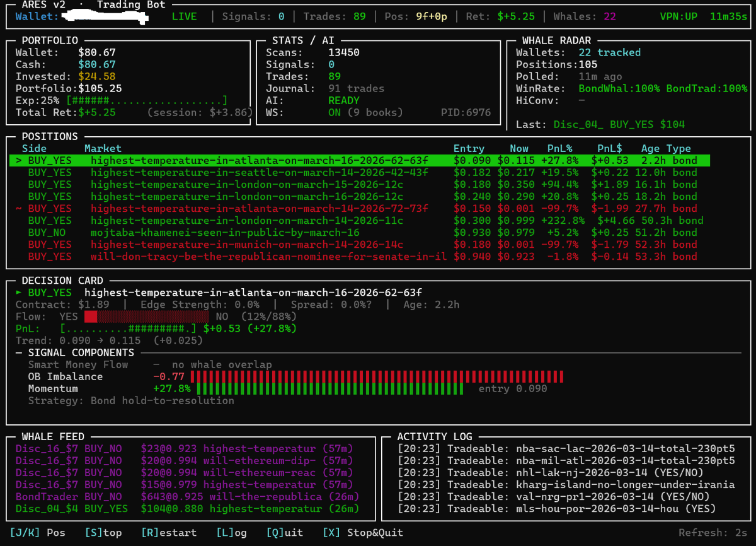
Task: Click the [S]top command
Action: pos(103,533)
